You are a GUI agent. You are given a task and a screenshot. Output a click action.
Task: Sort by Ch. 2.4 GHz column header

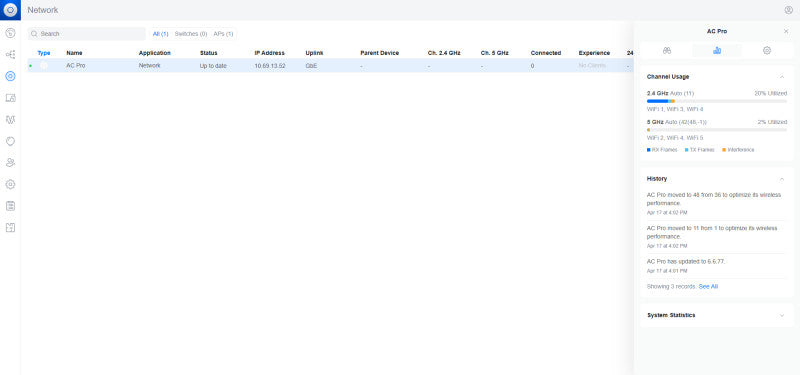[444, 53]
